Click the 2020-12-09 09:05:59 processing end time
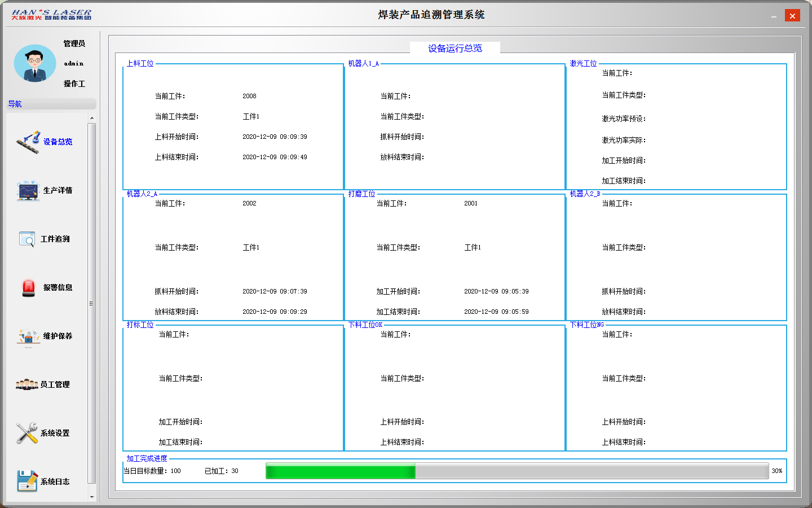812x508 pixels. 496,312
